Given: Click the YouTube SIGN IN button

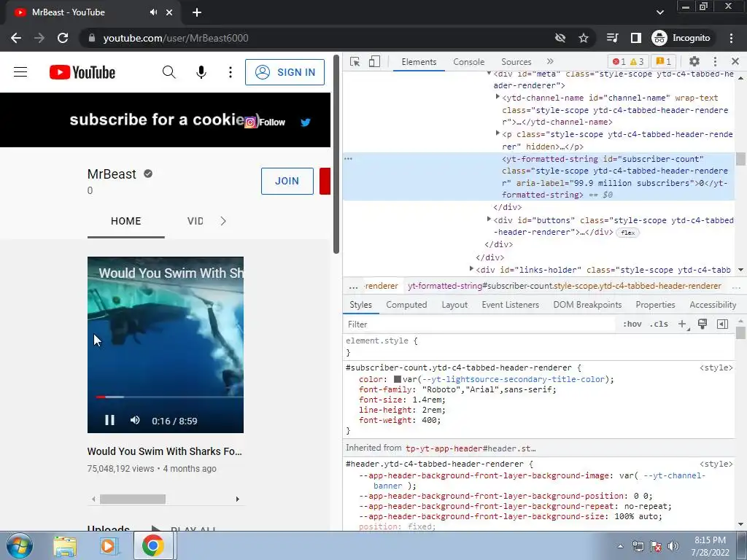Looking at the screenshot, I should click(x=285, y=72).
